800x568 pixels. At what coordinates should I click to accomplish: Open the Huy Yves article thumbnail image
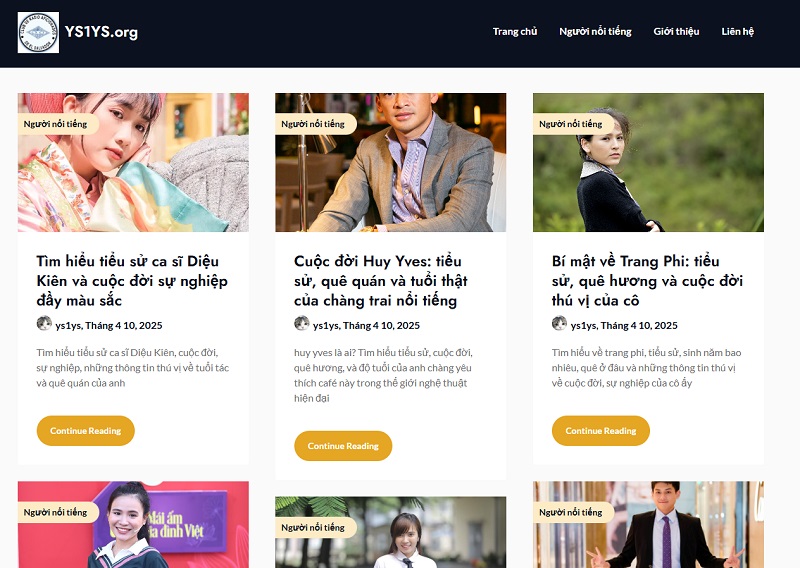pos(391,162)
